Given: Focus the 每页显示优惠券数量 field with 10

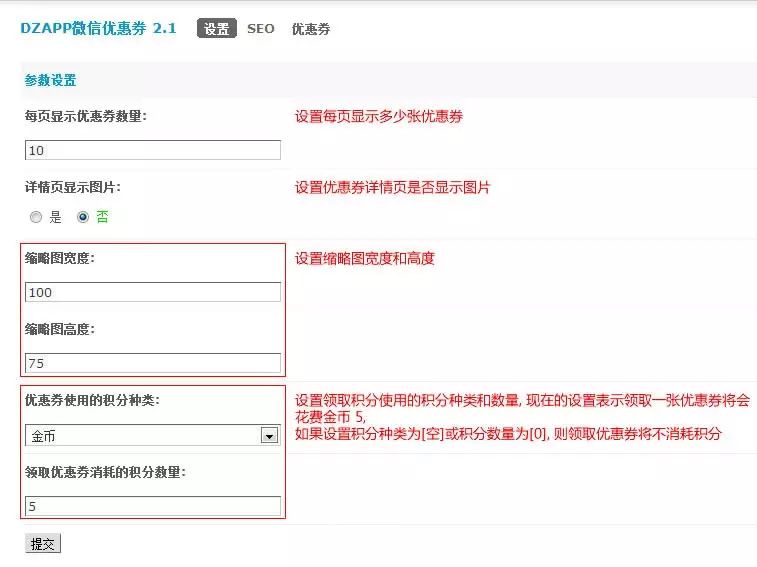Looking at the screenshot, I should click(153, 150).
